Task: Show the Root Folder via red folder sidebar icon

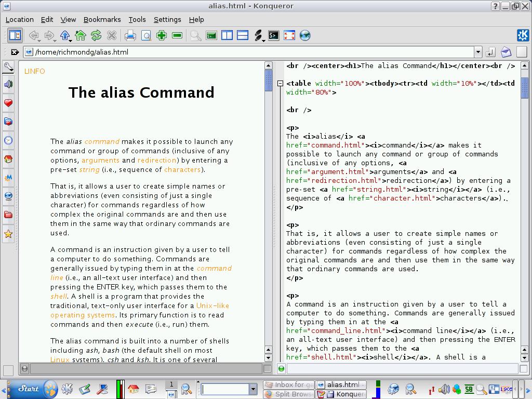Action: click(8, 214)
